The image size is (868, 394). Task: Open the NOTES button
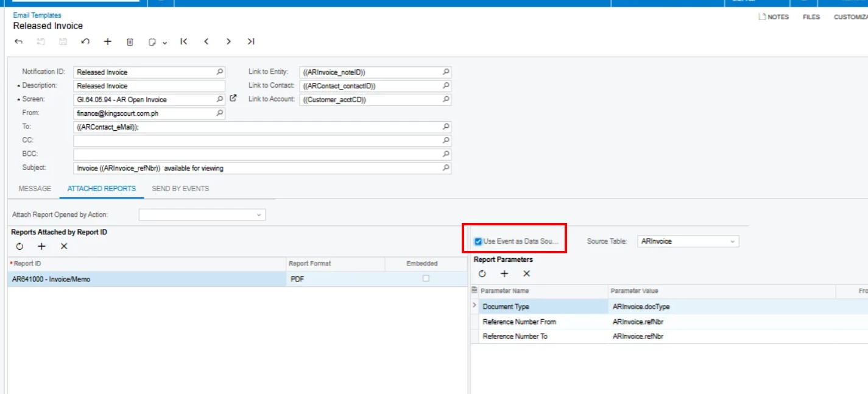774,17
